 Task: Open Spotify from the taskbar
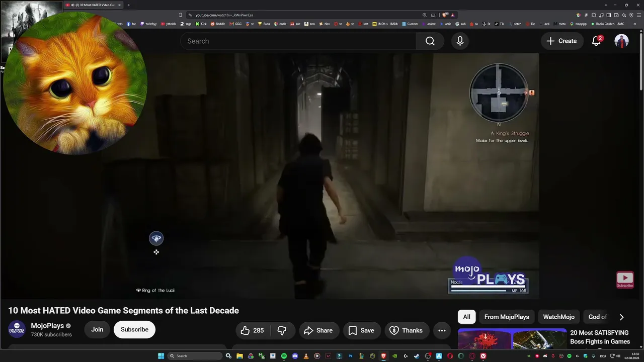pos(284,356)
